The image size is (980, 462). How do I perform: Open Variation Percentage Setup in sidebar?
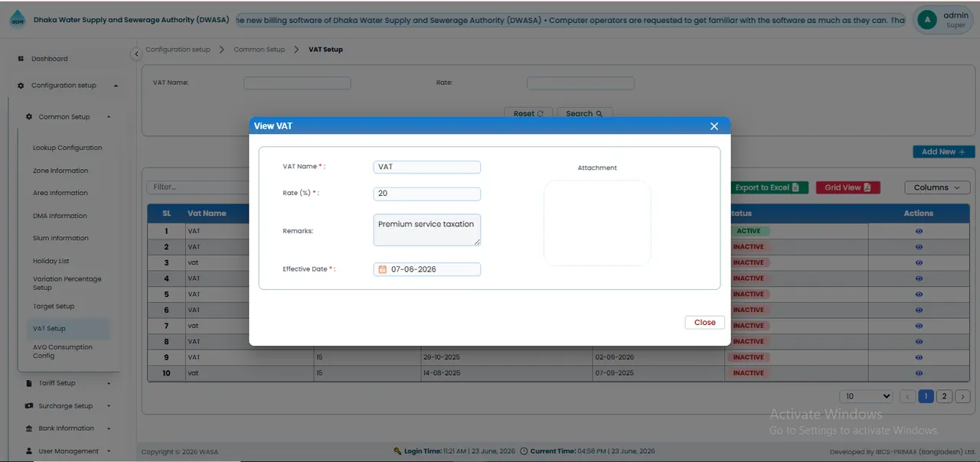[x=67, y=283]
